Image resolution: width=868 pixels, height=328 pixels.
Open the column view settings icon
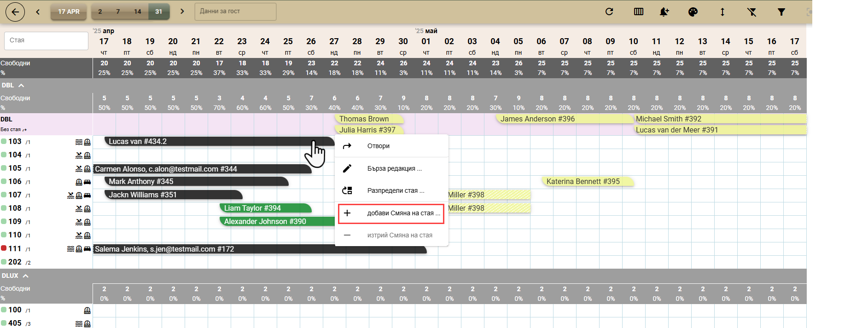639,12
